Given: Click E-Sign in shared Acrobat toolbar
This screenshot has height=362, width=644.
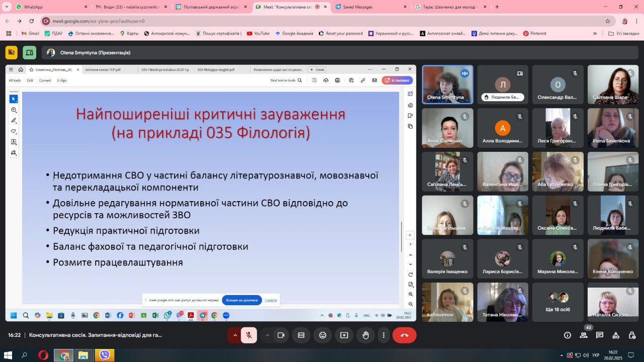Looking at the screenshot, I should [x=62, y=80].
